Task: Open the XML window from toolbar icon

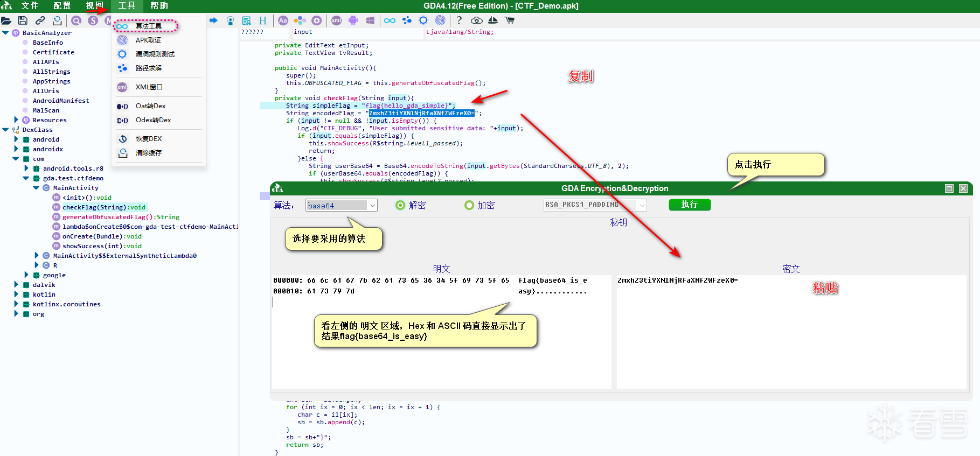Action: (336, 20)
